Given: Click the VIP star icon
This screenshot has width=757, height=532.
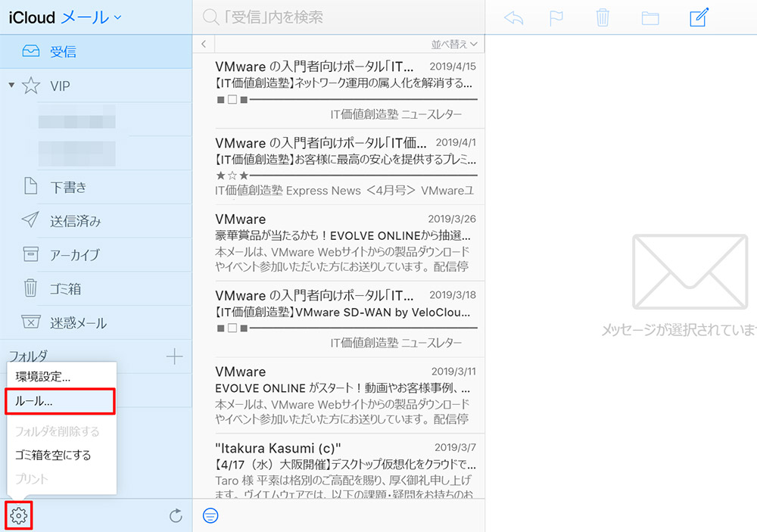Looking at the screenshot, I should (x=31, y=86).
